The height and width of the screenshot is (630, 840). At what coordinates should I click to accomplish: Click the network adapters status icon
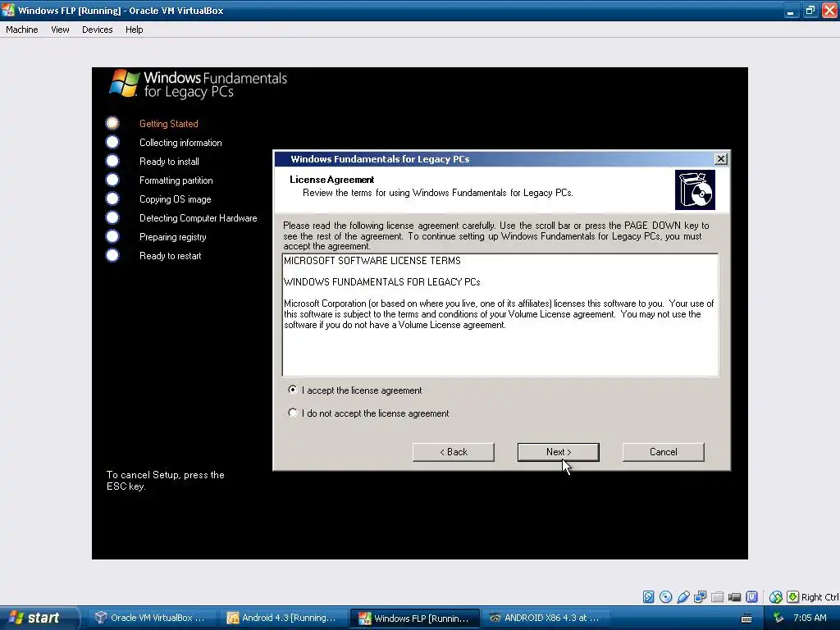[x=701, y=597]
